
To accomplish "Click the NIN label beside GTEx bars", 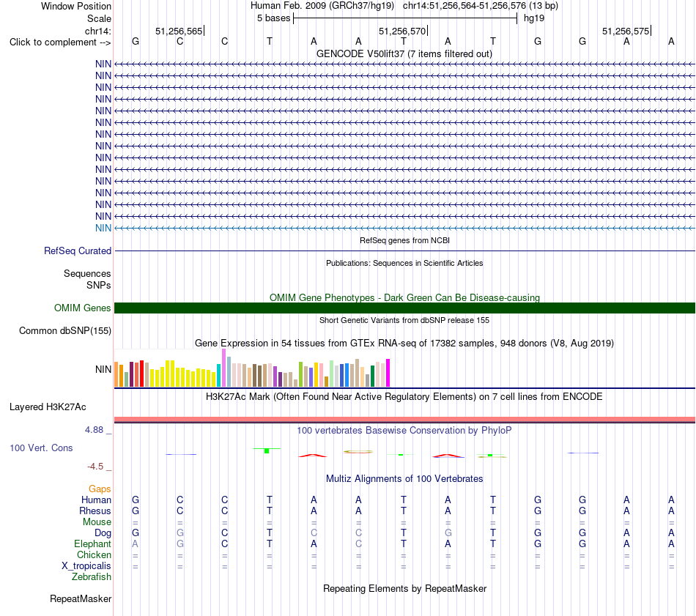I will pyautogui.click(x=103, y=369).
